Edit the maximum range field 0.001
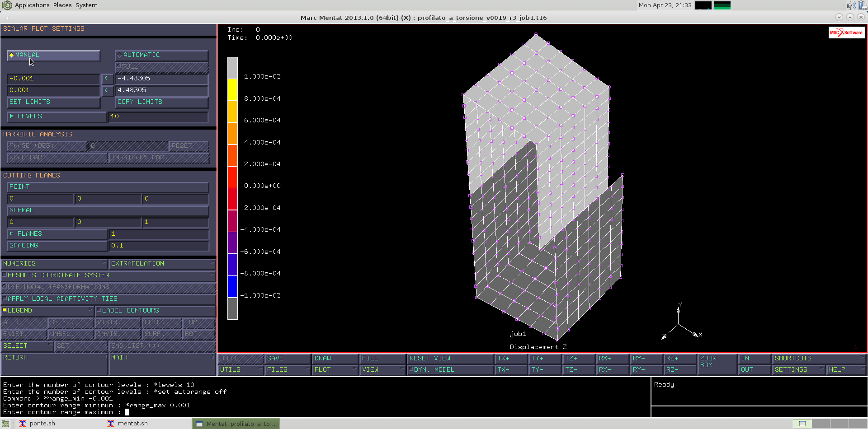Image resolution: width=868 pixels, height=429 pixels. [x=53, y=90]
